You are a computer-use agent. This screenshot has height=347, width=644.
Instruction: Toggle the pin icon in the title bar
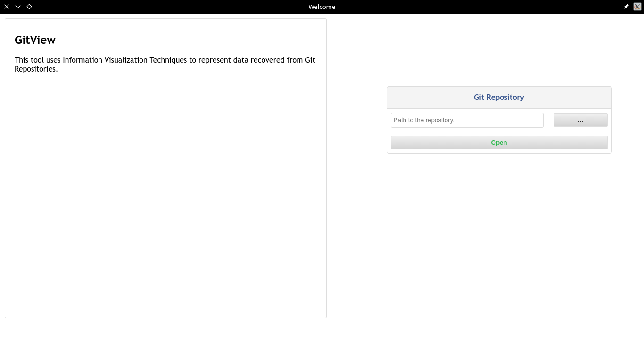point(626,7)
